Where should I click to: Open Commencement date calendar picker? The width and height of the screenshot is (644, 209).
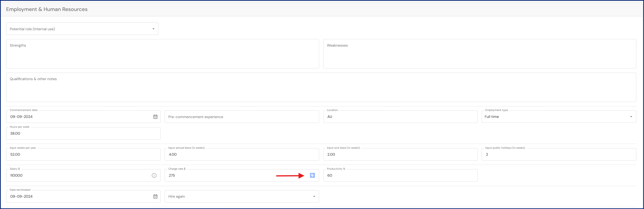pos(155,117)
